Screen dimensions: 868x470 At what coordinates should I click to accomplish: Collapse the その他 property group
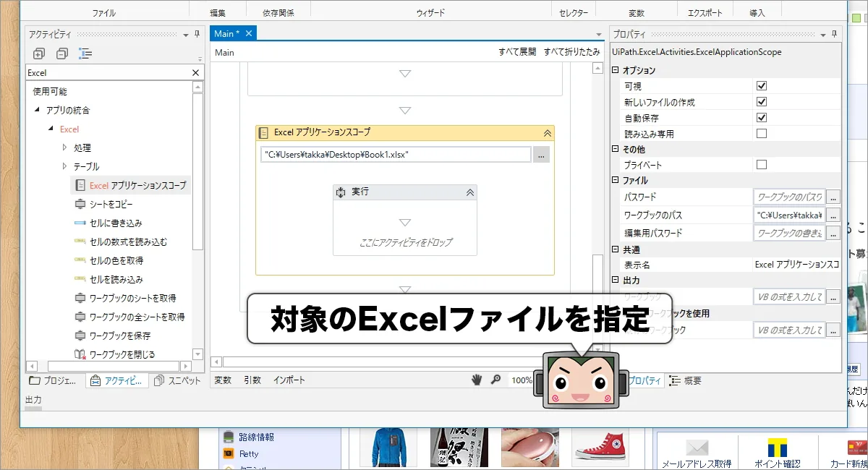pos(616,149)
